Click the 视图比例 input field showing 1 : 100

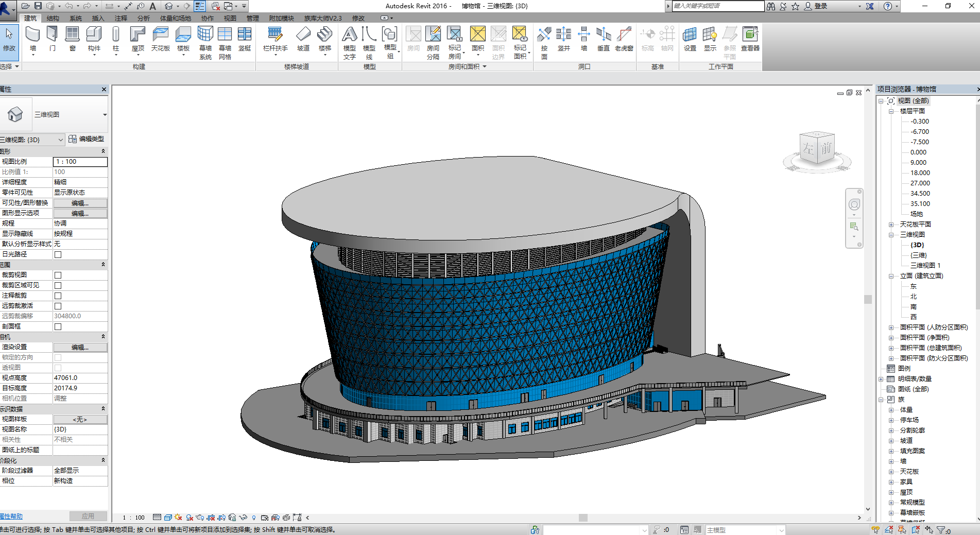(x=80, y=162)
